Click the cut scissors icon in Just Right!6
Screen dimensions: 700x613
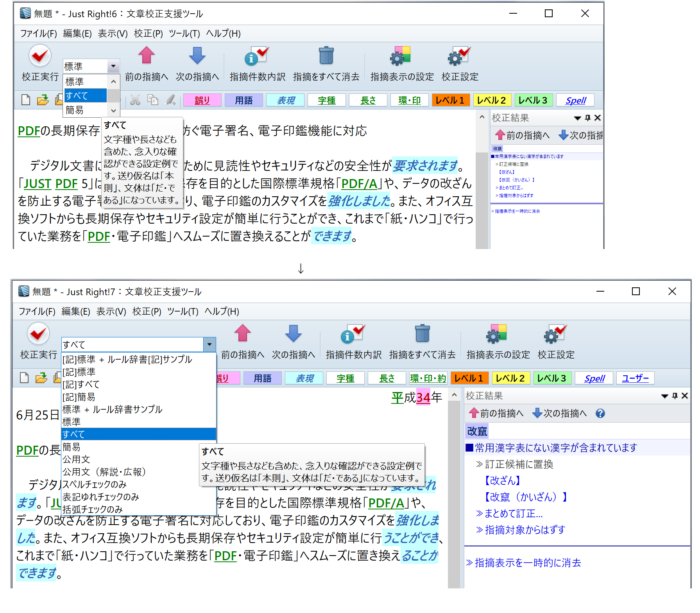(x=135, y=100)
